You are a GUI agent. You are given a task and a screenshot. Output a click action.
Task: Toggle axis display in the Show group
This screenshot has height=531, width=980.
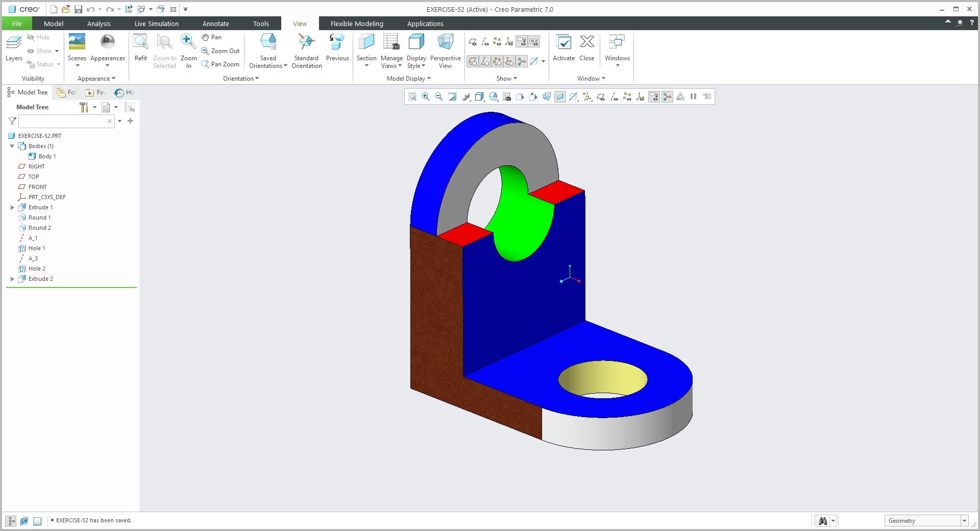tap(485, 42)
